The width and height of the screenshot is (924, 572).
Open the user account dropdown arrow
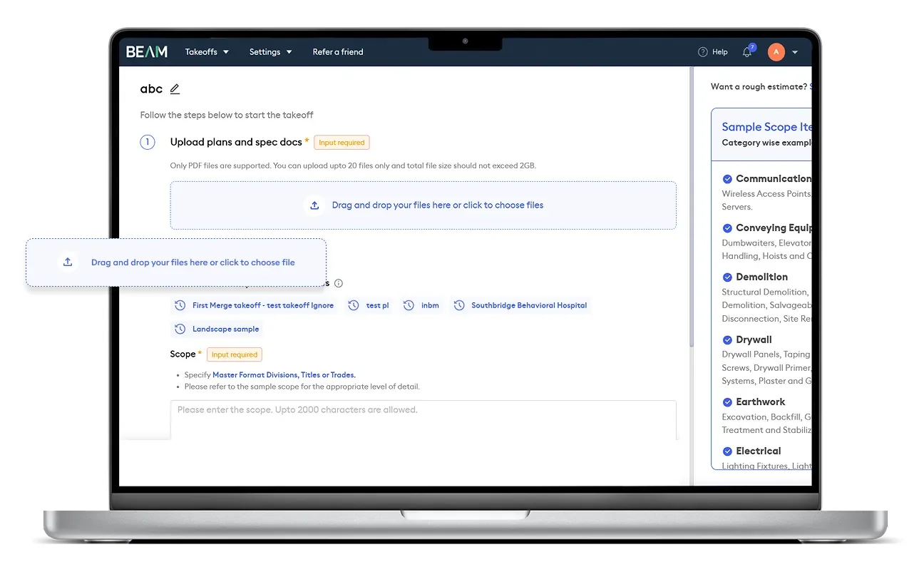[x=795, y=52]
